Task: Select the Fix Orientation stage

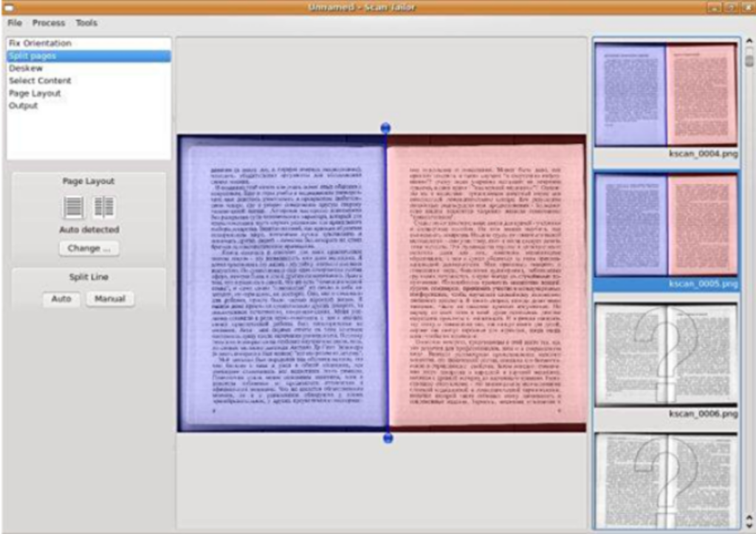Action: point(40,44)
